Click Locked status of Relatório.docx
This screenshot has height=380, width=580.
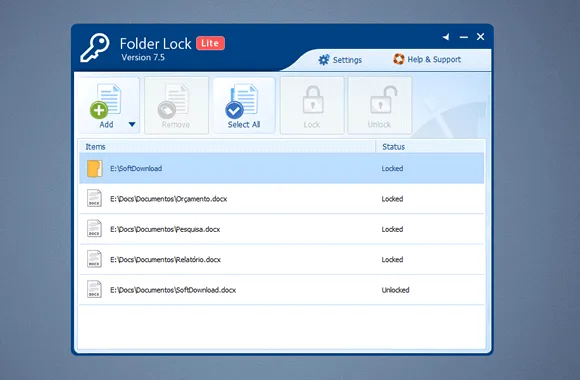pyautogui.click(x=392, y=259)
